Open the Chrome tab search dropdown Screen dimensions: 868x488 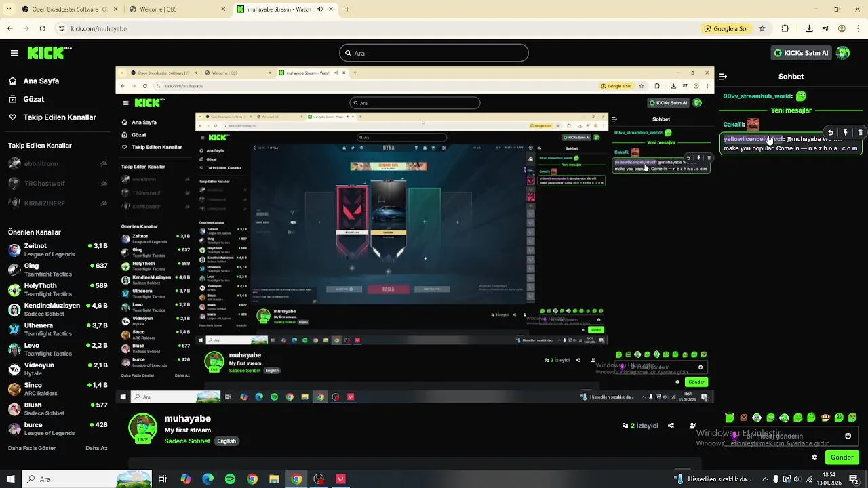[9, 9]
